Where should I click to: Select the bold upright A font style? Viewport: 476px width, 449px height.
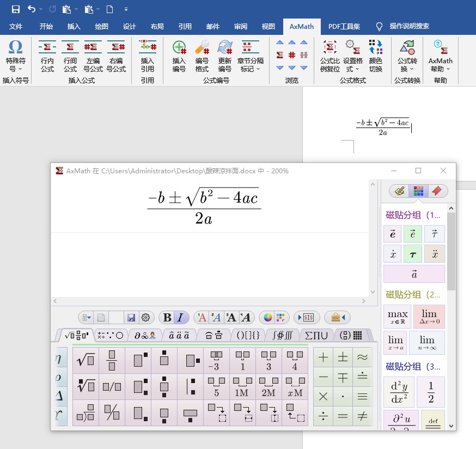click(231, 318)
